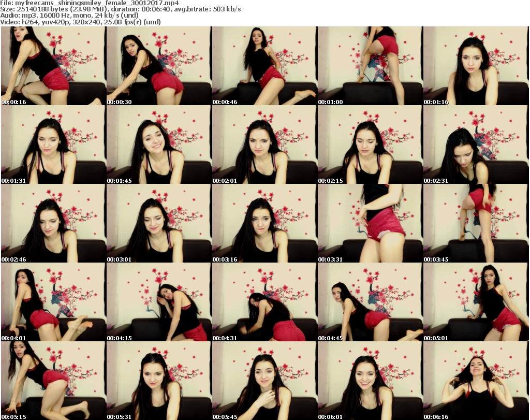Viewport: 530px width, 420px height.
Task: Open the frame at 00:01:45
Action: (x=159, y=144)
